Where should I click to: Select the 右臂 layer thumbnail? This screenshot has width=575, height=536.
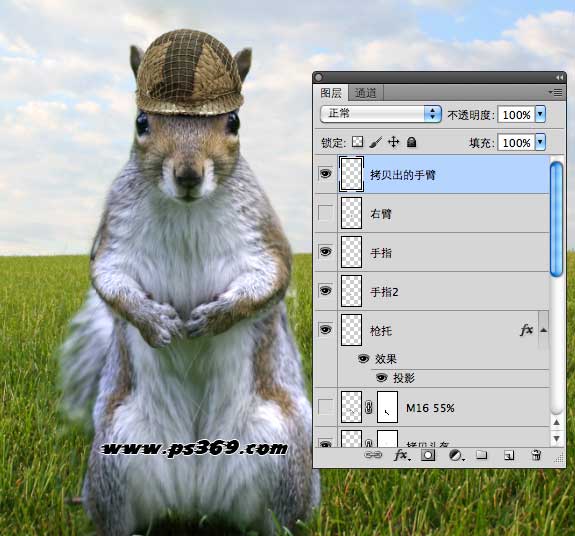[351, 213]
